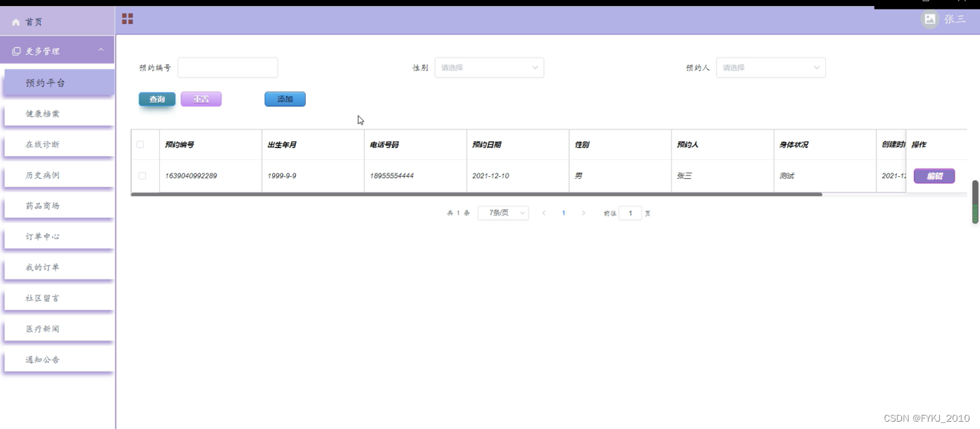Click the user avatar image icon
Screen dimensions: 980x429
coord(930,19)
